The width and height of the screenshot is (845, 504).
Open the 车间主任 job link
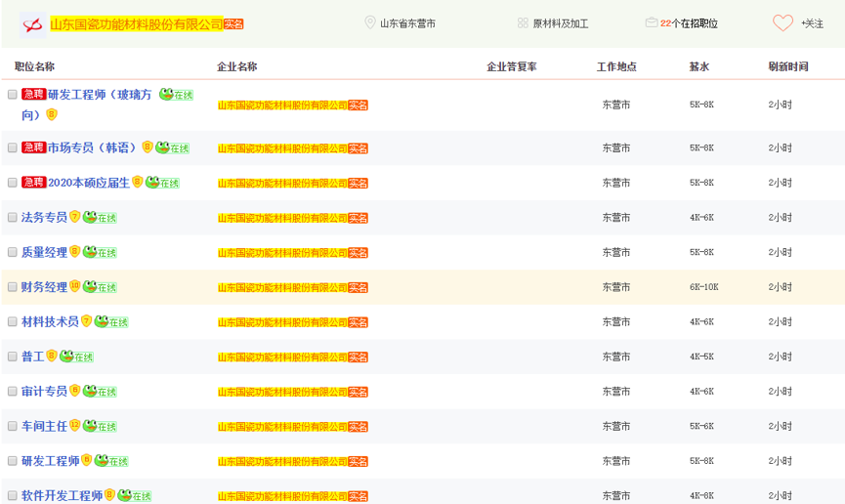point(44,426)
